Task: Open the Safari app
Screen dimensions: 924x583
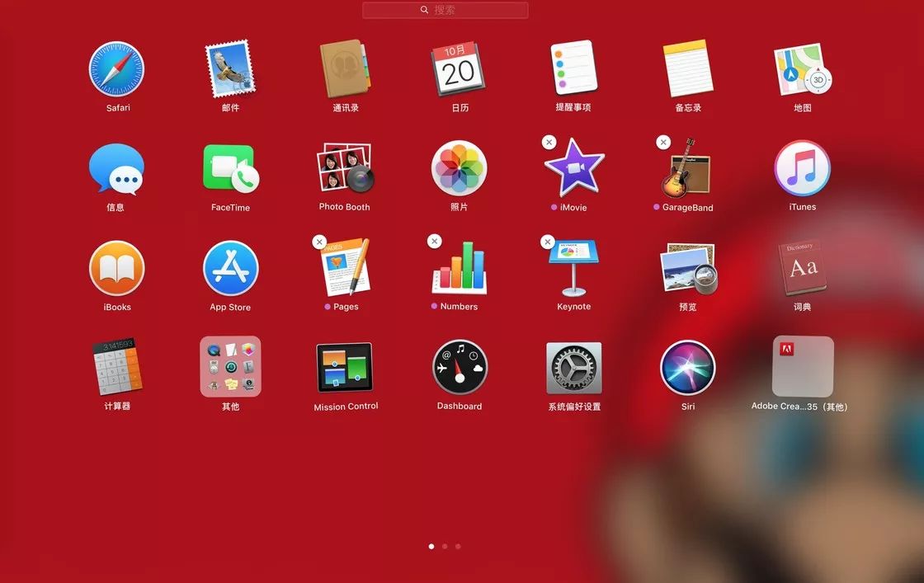Action: (x=116, y=69)
